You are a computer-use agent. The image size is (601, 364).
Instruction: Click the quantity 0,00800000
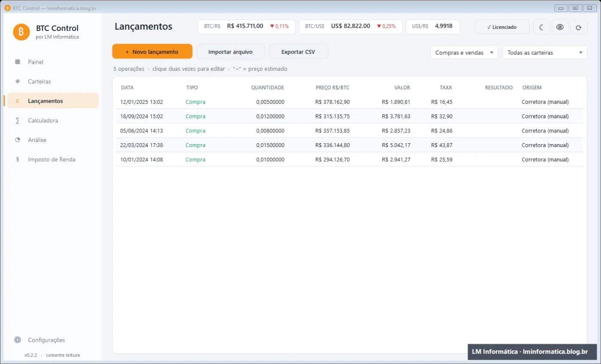(x=270, y=131)
